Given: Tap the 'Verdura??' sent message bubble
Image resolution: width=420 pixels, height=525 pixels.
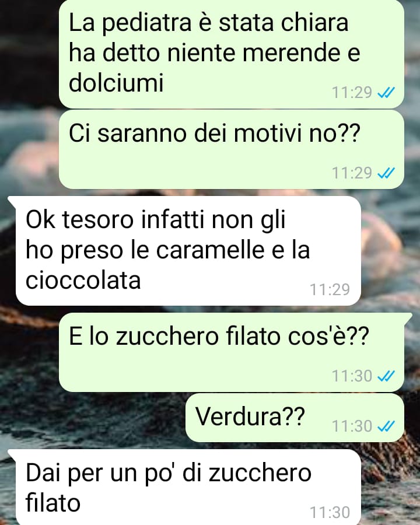Looking at the screenshot, I should [x=295, y=418].
